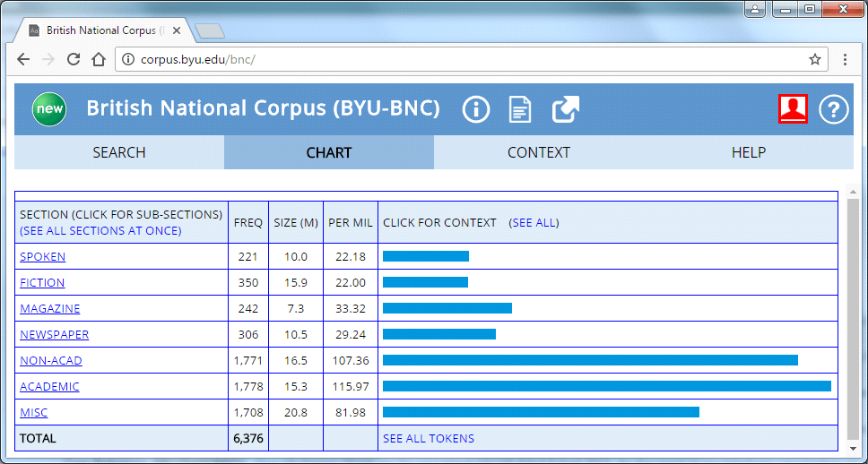Screen dimensions: 868x464
Task: Open the HELP tab
Action: pos(748,152)
